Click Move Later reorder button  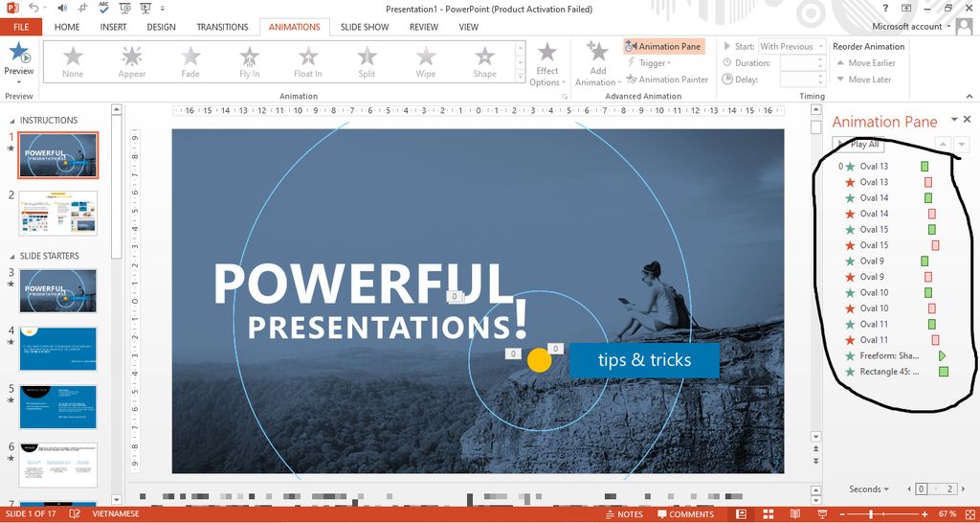point(863,80)
